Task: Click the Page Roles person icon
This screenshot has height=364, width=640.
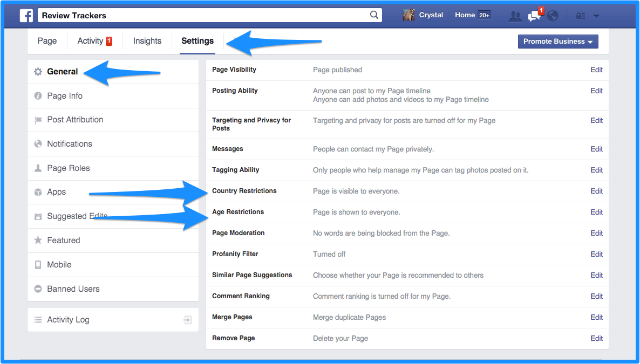Action: coord(38,168)
